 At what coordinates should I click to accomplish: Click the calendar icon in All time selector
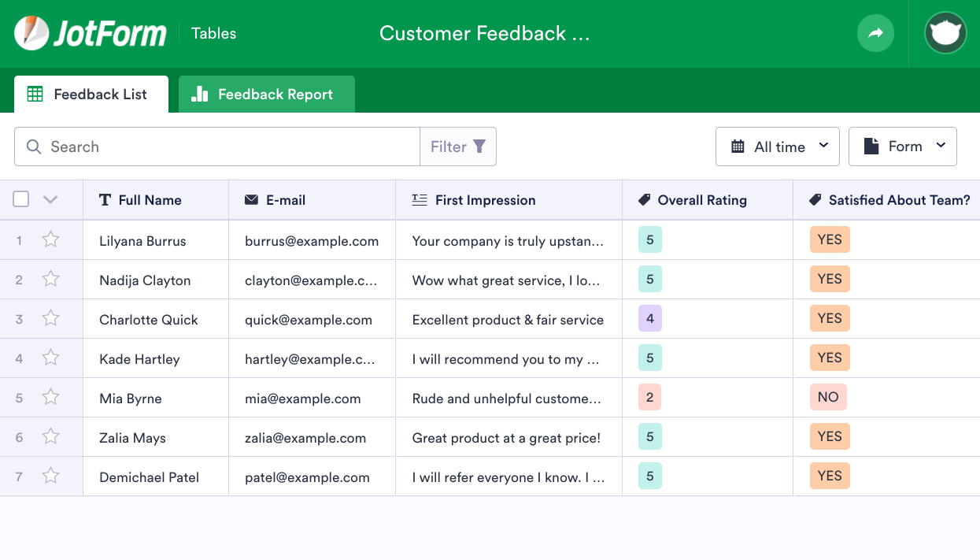pos(738,146)
